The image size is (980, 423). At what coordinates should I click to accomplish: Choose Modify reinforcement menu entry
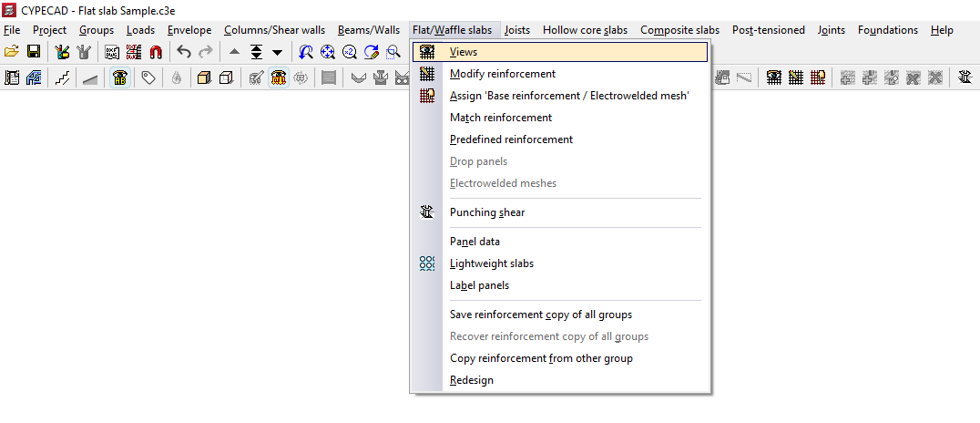point(502,74)
